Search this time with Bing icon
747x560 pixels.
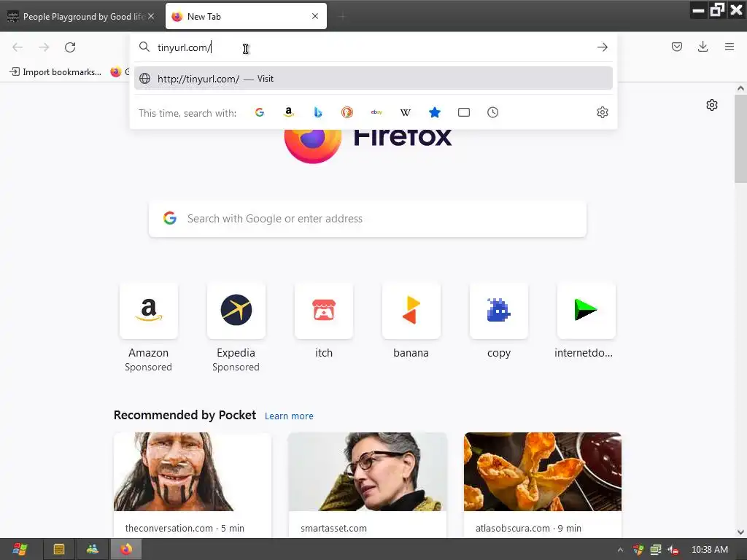[x=318, y=112]
